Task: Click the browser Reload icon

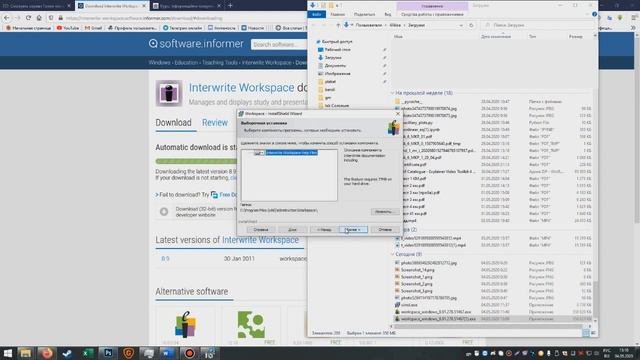Action: [28, 18]
